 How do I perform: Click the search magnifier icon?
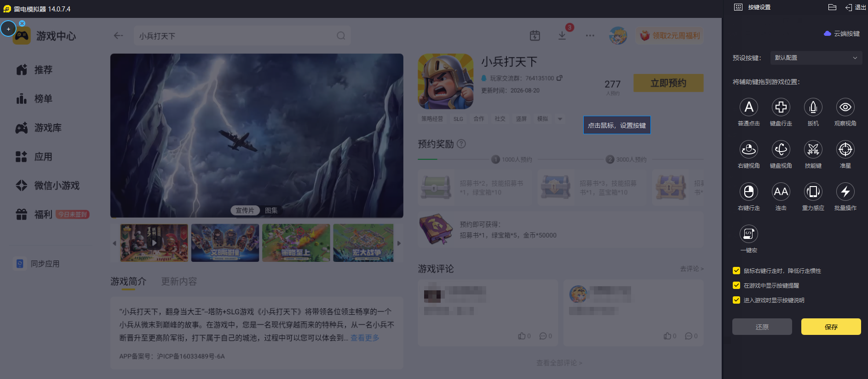341,36
